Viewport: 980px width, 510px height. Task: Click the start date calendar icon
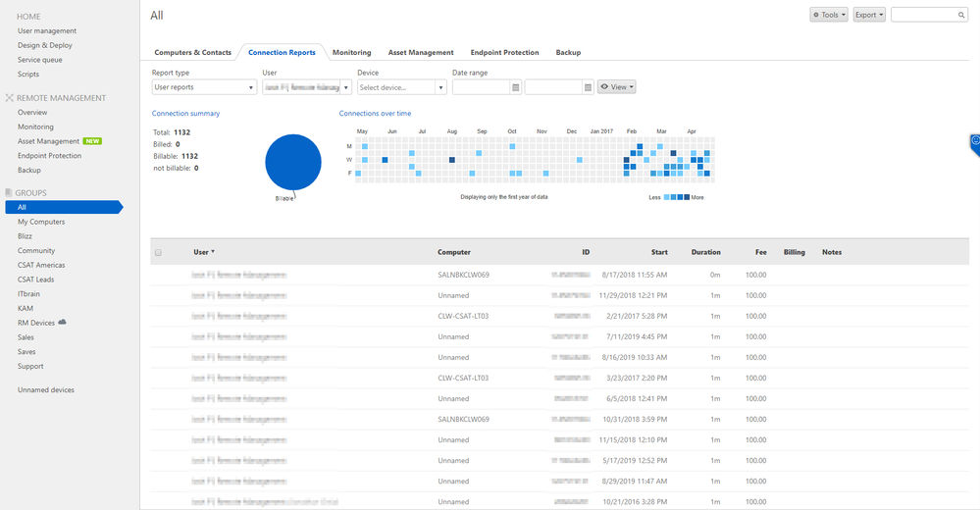516,87
